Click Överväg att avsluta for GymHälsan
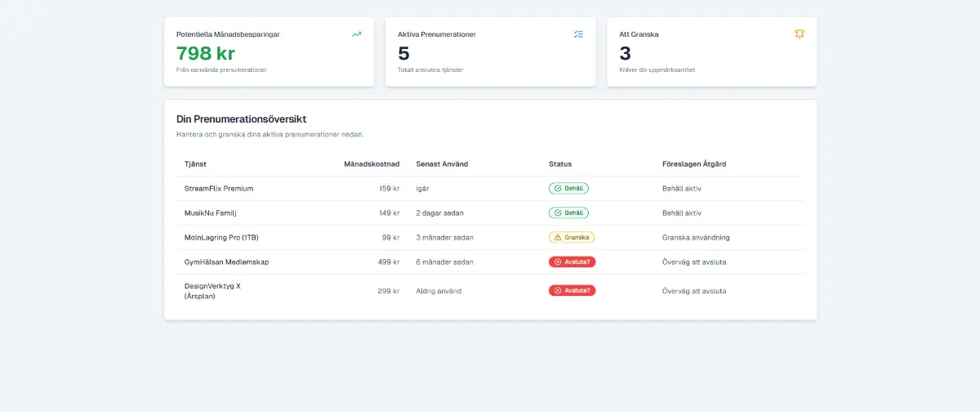The image size is (980, 412). [x=694, y=262]
